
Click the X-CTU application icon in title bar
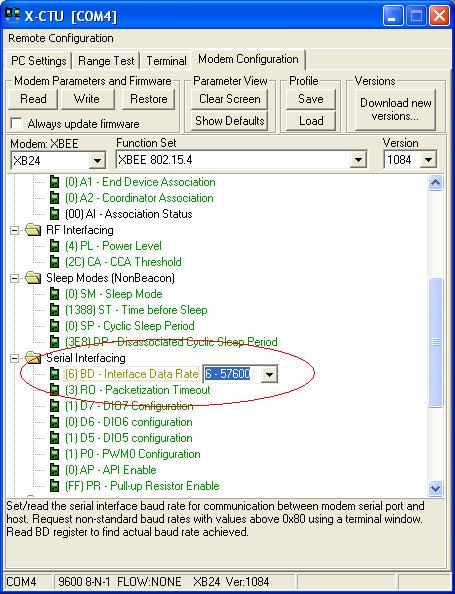pos(13,16)
